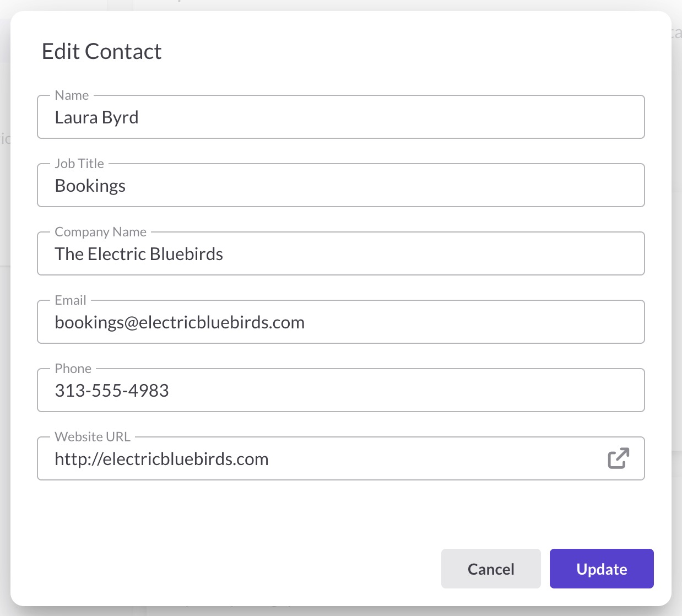Click the bookings@electricbluebirds.com email text
Screen dimensions: 682x616
pyautogui.click(x=180, y=322)
